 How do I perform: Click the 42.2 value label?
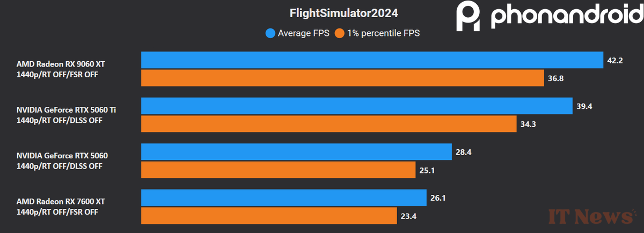[614, 61]
